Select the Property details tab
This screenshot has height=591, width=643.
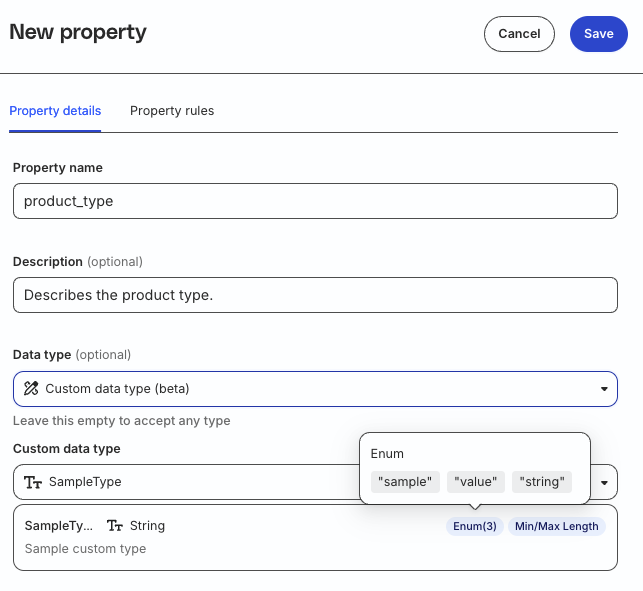click(55, 111)
